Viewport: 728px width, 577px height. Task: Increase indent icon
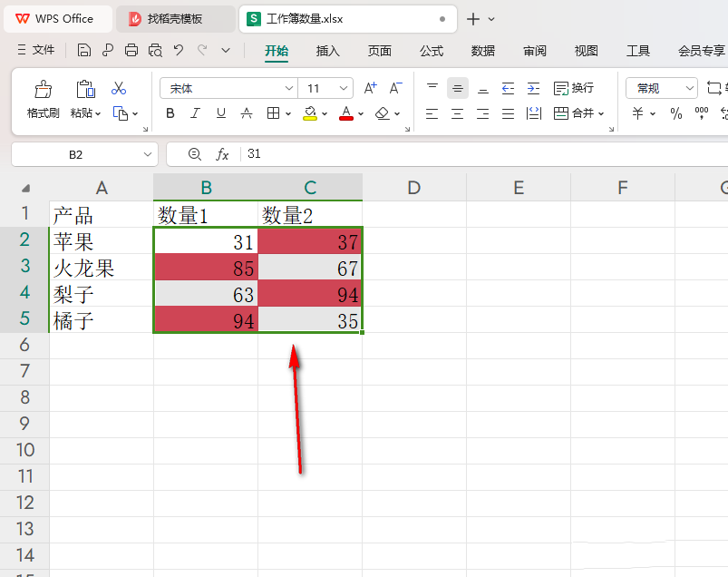pos(533,88)
